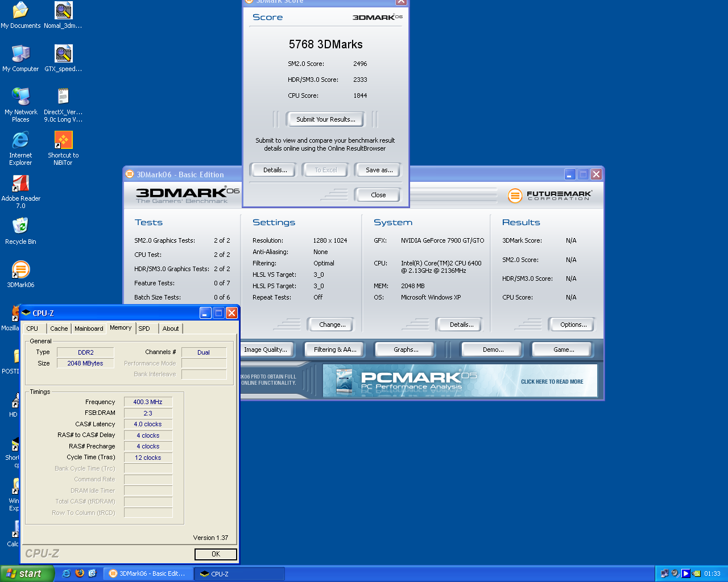Launch Adobe Reader 7.0 desktop icon
The height and width of the screenshot is (582, 728).
(x=20, y=192)
